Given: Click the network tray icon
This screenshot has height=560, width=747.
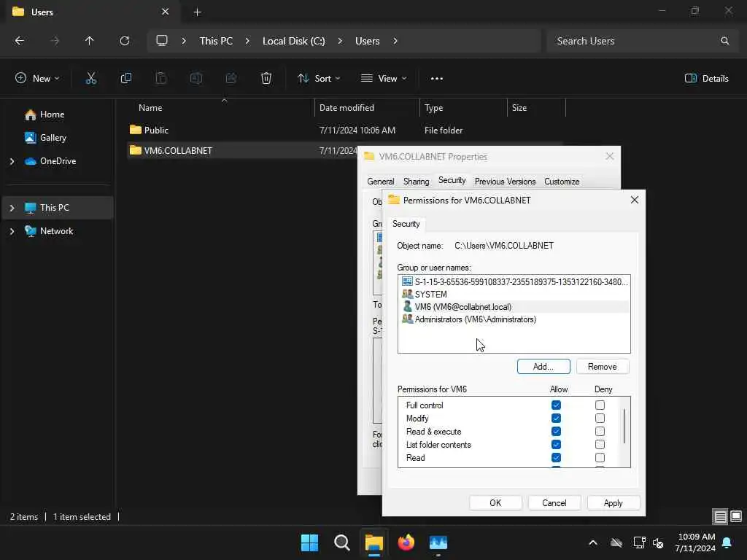Looking at the screenshot, I should point(639,542).
